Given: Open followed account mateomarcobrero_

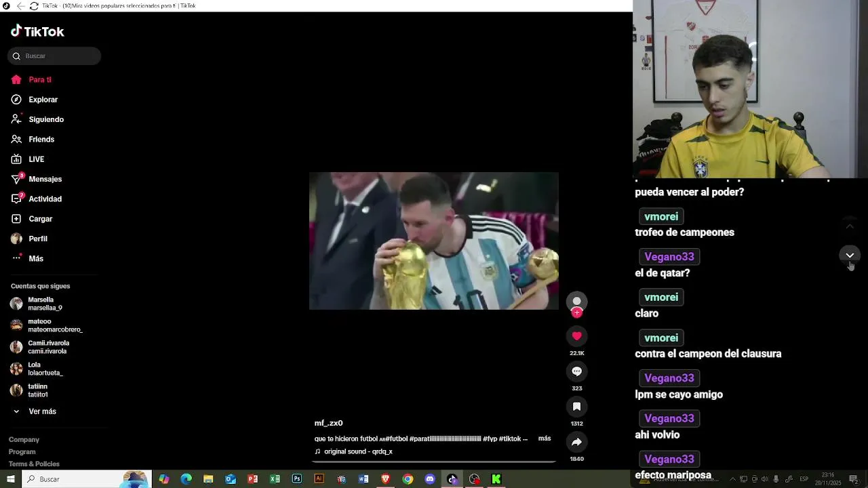Looking at the screenshot, I should click(46, 325).
